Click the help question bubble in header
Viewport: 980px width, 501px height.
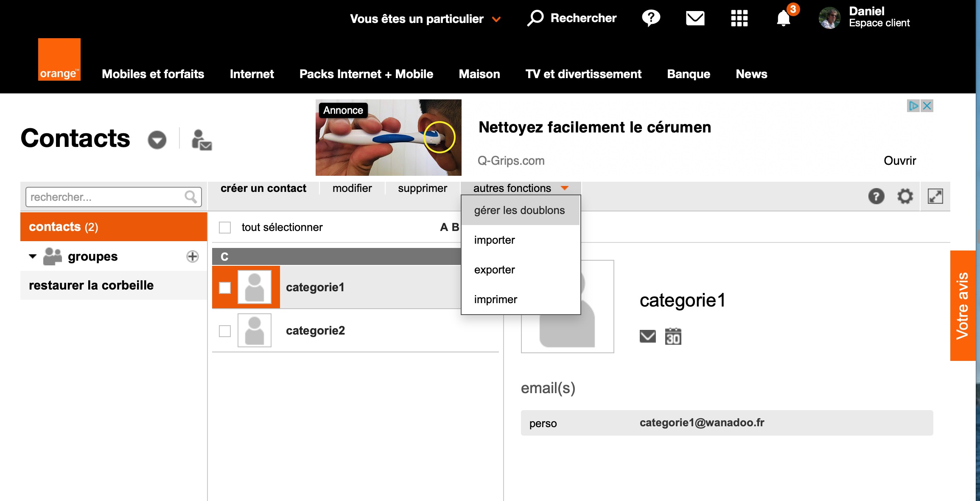tap(650, 18)
